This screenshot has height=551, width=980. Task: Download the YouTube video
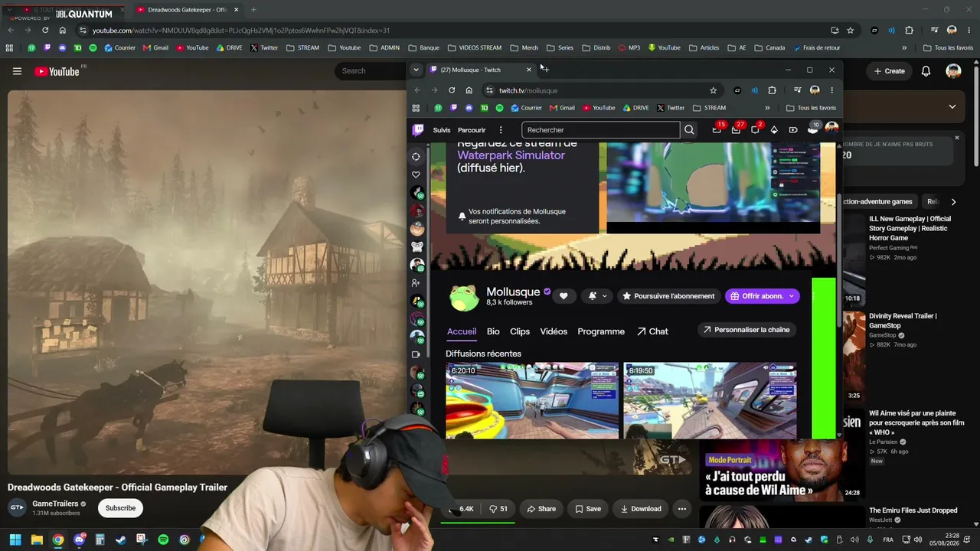641,509
